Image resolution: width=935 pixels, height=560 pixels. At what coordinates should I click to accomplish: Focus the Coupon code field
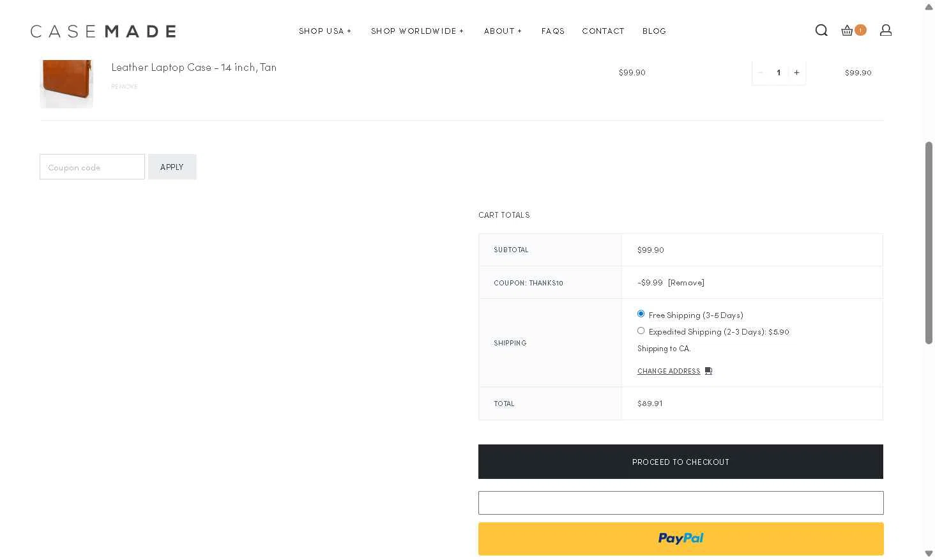92,167
